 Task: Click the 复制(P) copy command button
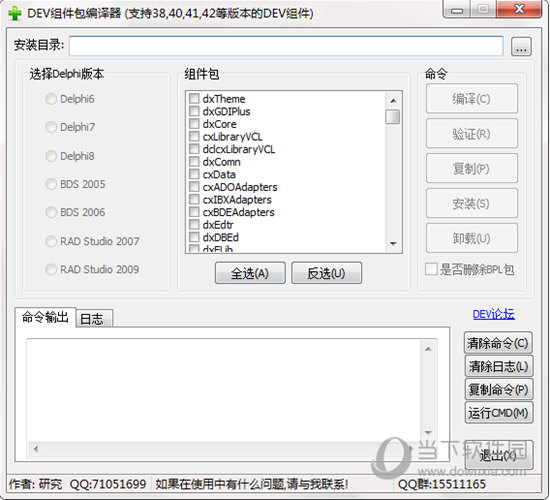(x=471, y=168)
